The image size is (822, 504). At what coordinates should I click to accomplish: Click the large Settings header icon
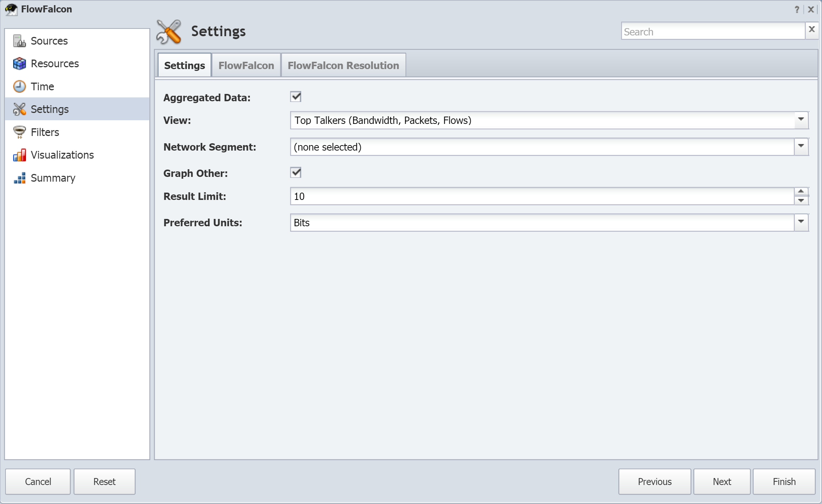click(x=169, y=32)
